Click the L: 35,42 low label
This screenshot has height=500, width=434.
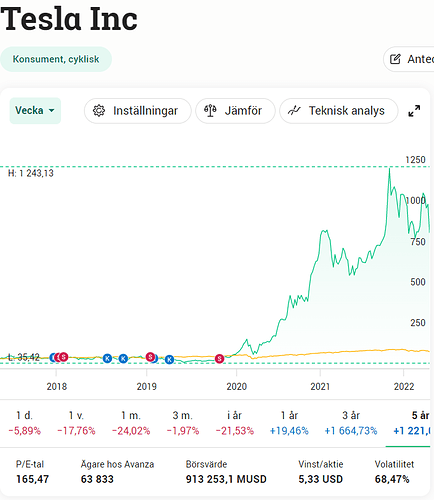click(x=23, y=357)
